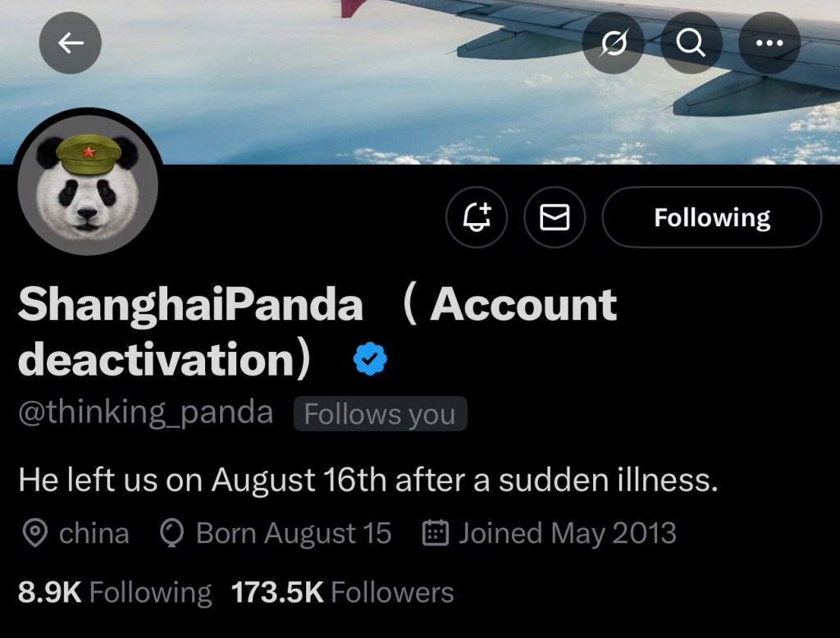
Task: Tap the Follows you label
Action: coord(380,413)
